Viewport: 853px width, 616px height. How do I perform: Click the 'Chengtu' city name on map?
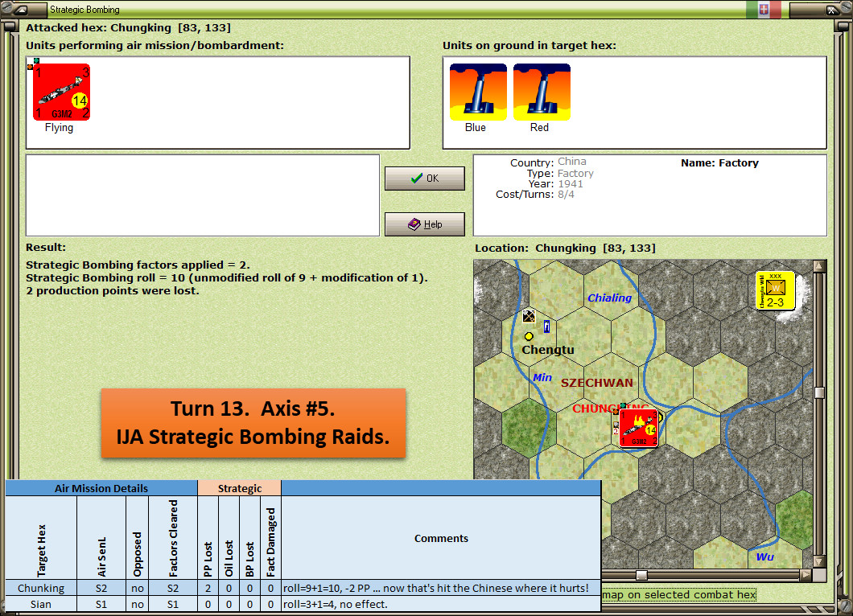point(548,350)
